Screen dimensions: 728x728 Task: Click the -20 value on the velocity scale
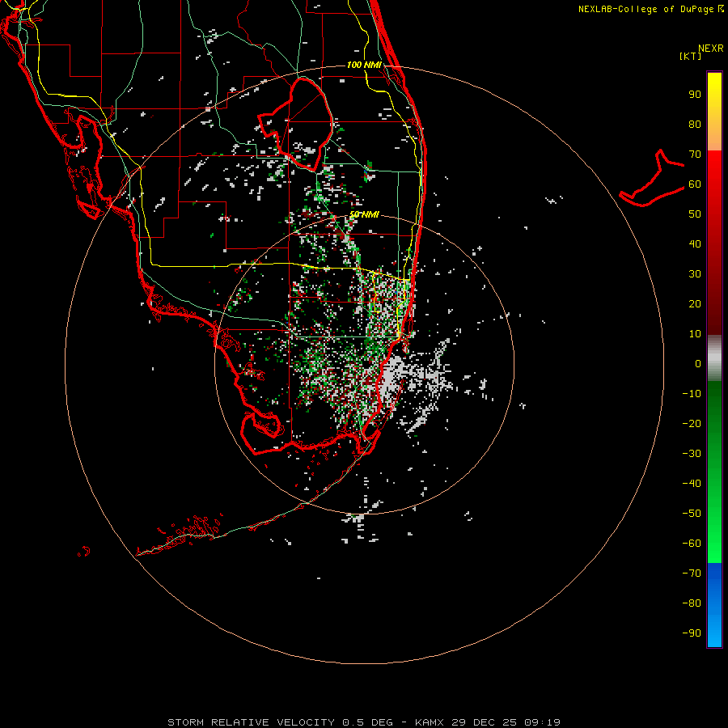692,423
